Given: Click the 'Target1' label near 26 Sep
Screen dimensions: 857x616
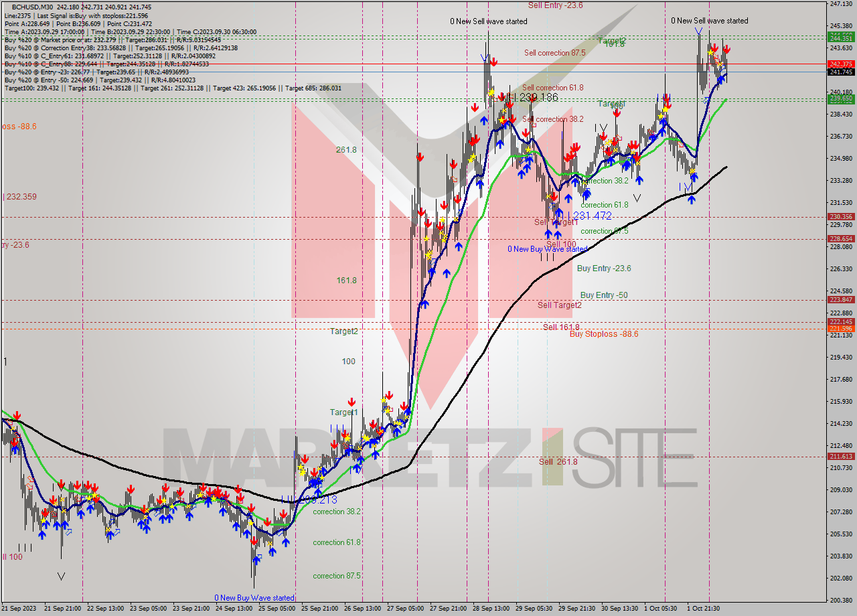Looking at the screenshot, I should (343, 412).
